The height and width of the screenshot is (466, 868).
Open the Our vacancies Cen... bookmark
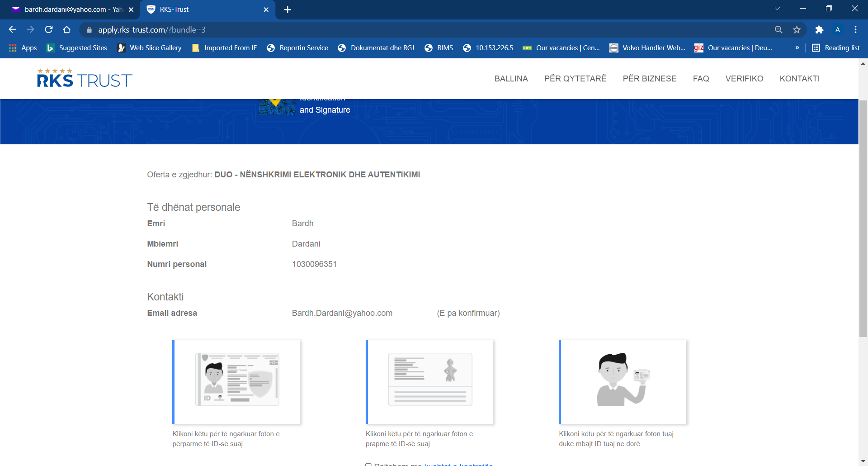coord(561,48)
